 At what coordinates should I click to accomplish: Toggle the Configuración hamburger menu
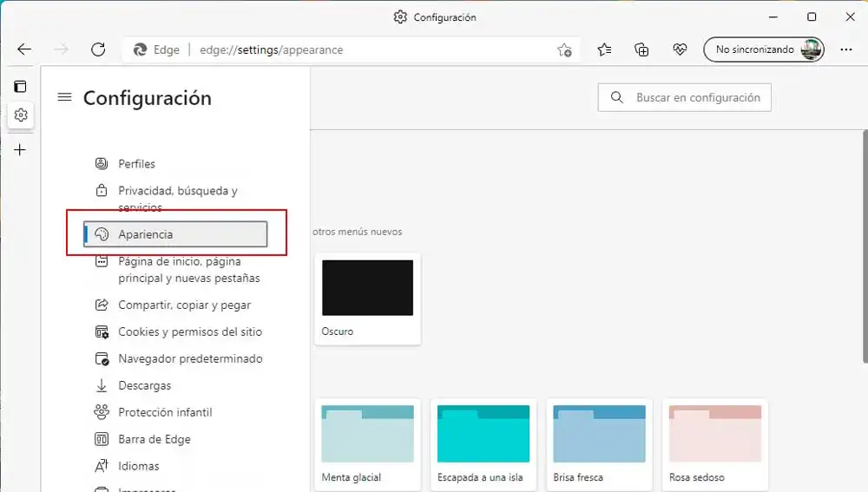[65, 97]
